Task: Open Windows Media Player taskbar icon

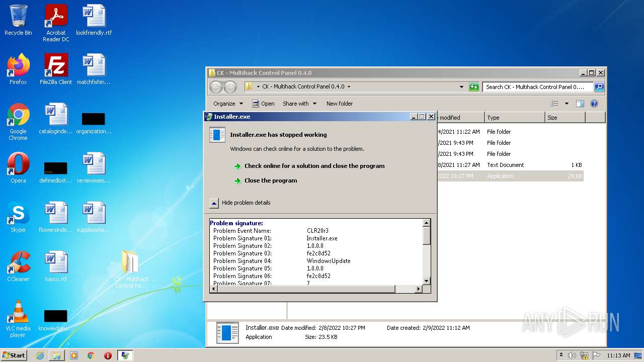Action: pos(74,355)
